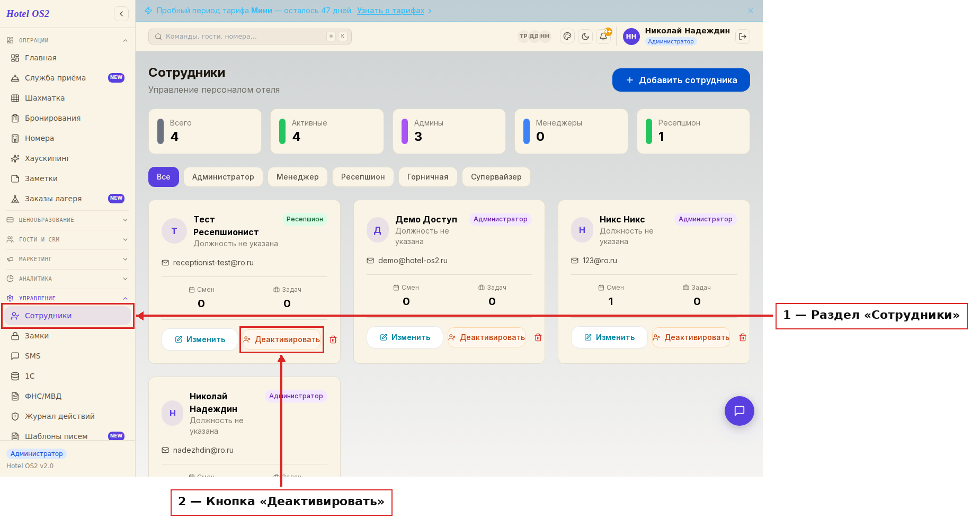The image size is (980, 528).
Task: Open Шаблоны писем in sidebar
Action: [x=67, y=436]
